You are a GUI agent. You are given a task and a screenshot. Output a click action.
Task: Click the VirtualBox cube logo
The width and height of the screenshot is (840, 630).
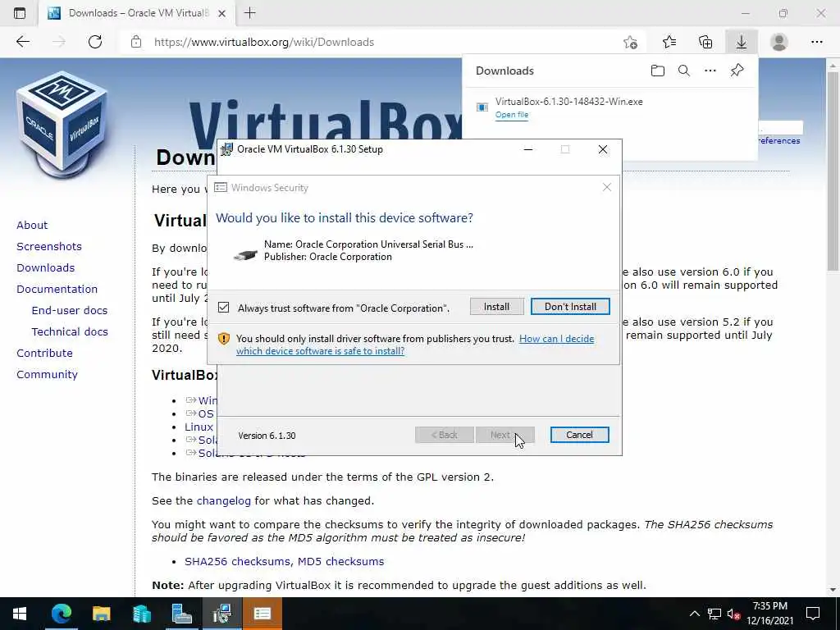[x=62, y=125]
